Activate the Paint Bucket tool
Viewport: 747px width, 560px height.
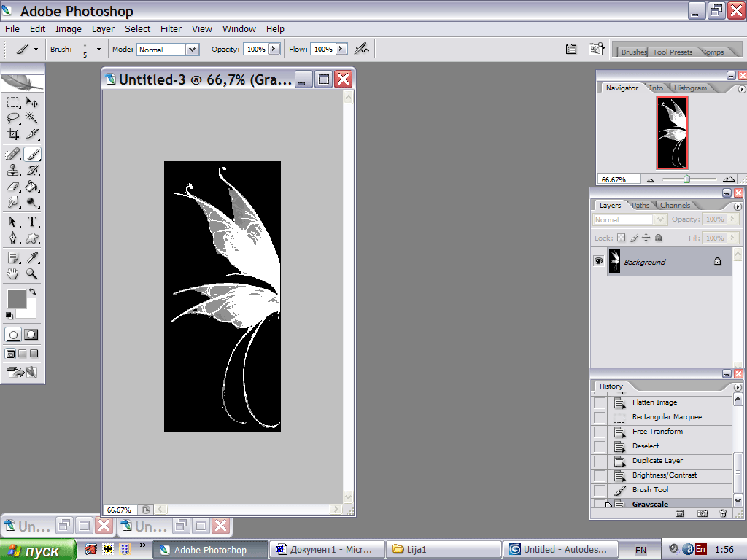point(32,186)
